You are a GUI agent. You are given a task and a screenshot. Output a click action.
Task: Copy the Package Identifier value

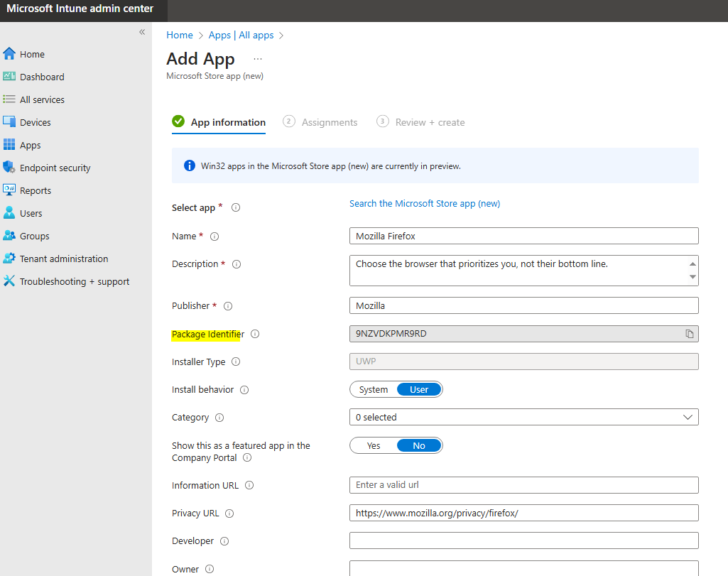(x=690, y=334)
